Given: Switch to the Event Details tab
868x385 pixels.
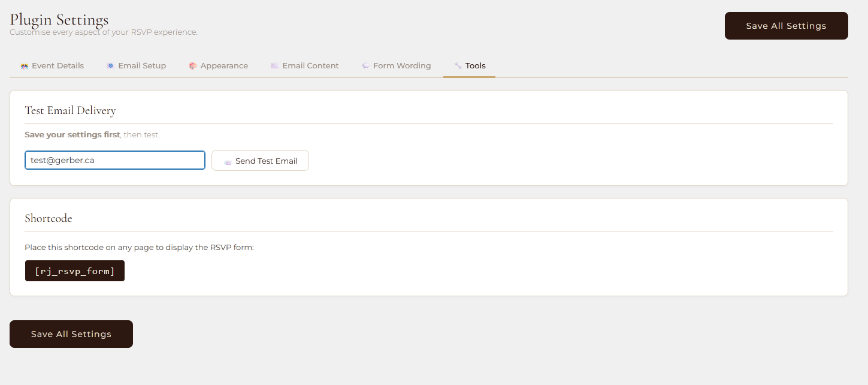Looking at the screenshot, I should click(58, 66).
